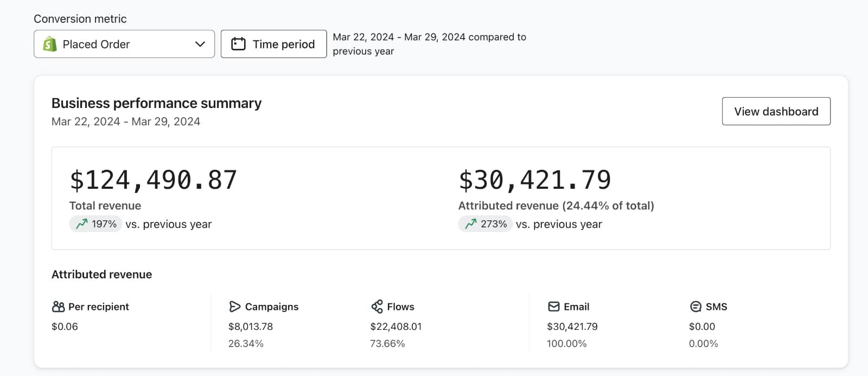This screenshot has height=376, width=868.
Task: Click the Business performance summary heading
Action: pyautogui.click(x=156, y=103)
